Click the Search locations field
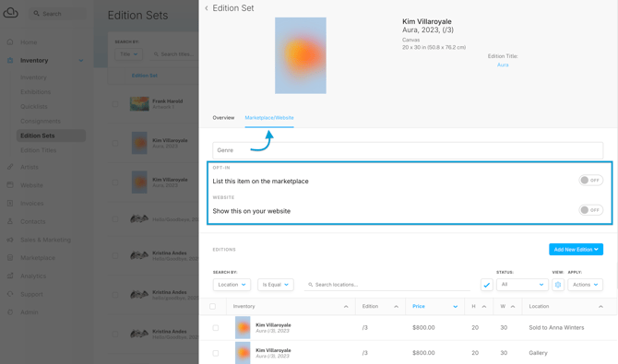This screenshot has height=364, width=618. coord(387,285)
